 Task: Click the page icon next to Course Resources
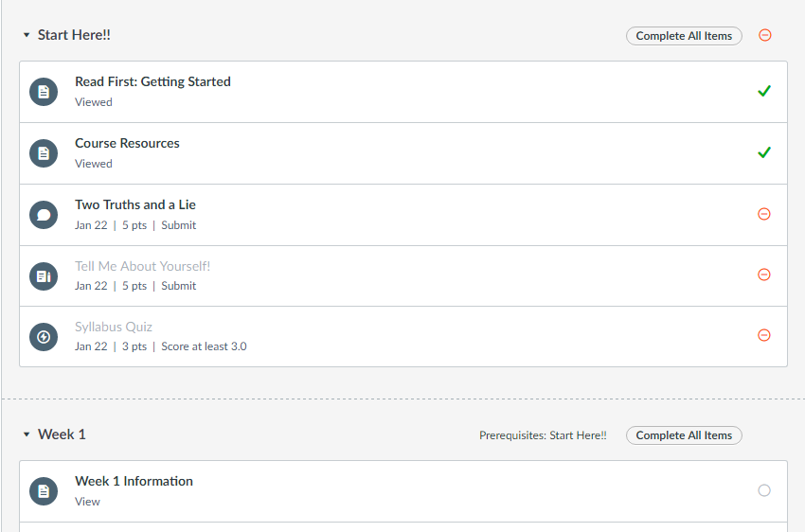44,153
